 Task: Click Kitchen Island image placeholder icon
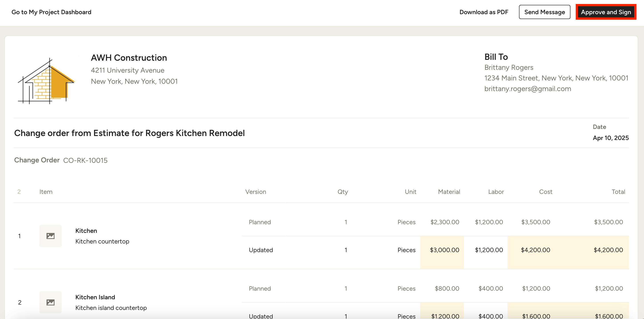coord(51,302)
